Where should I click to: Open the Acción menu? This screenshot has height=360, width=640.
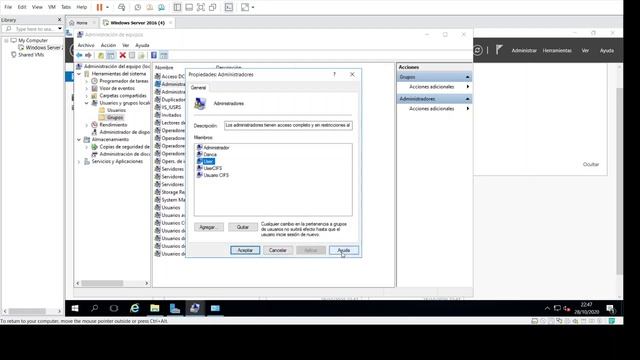108,45
